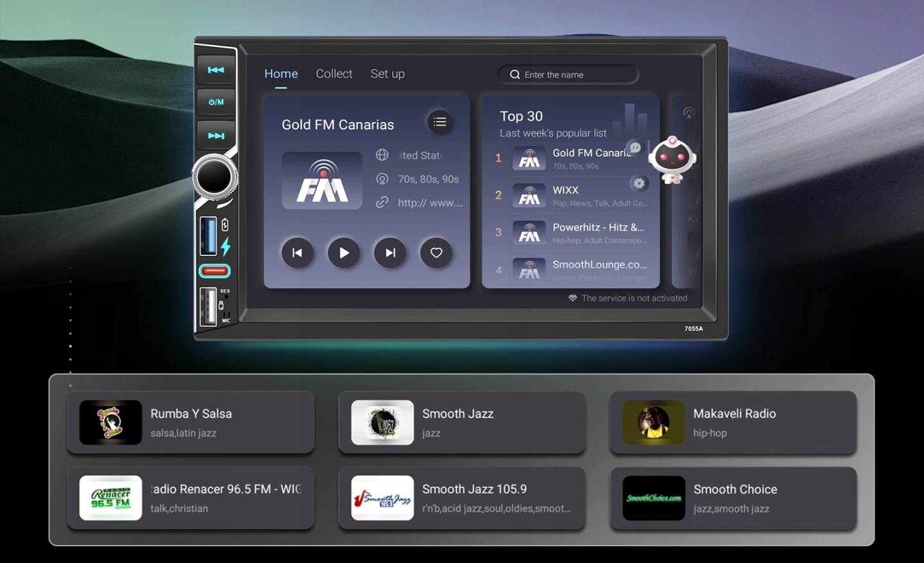This screenshot has height=563, width=924.
Task: Click the FM logo next to WIXX
Action: (x=529, y=195)
